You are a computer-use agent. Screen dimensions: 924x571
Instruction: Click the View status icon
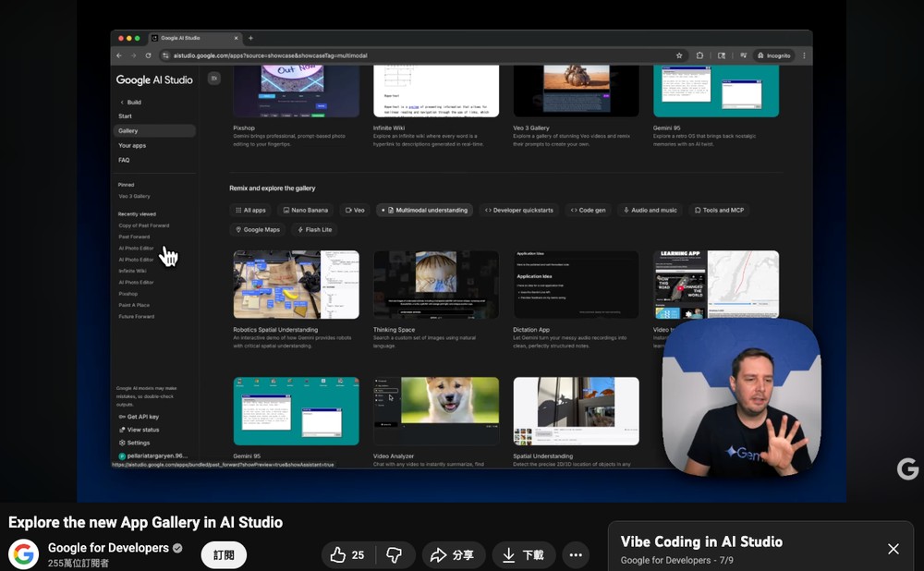123,430
